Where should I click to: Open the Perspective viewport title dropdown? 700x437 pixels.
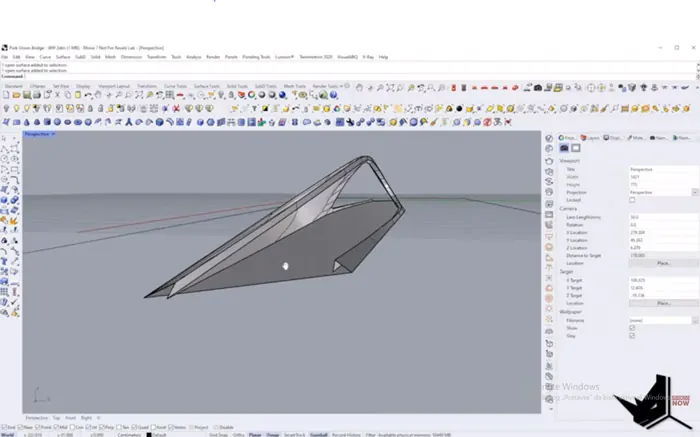53,134
